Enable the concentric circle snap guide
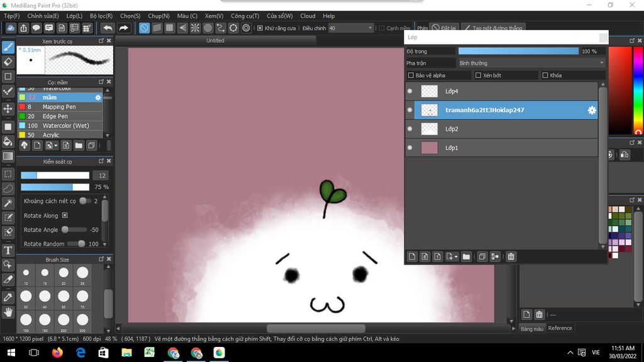This screenshot has width=644, height=362. [x=208, y=28]
